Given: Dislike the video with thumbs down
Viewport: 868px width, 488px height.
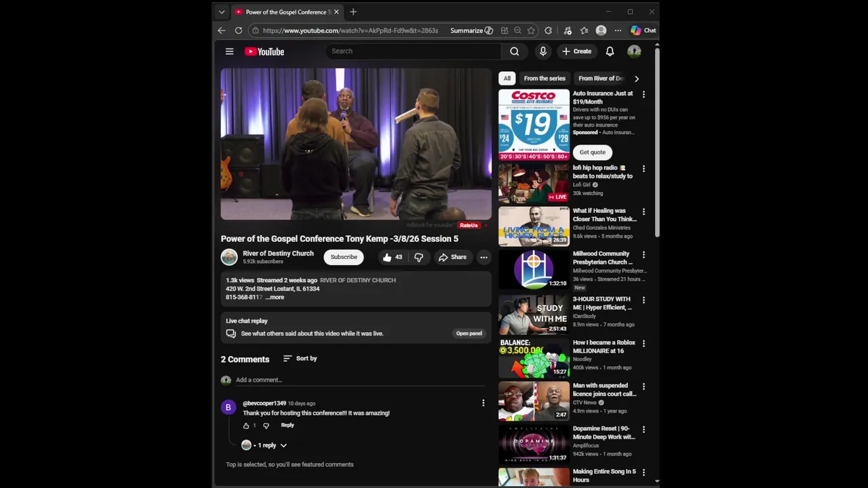Looking at the screenshot, I should 418,258.
